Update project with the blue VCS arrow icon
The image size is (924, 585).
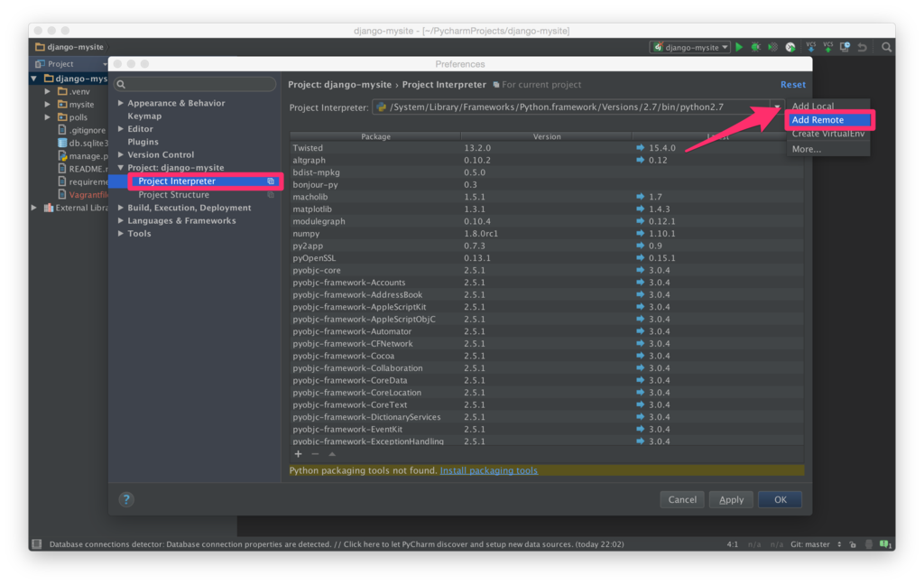point(811,47)
